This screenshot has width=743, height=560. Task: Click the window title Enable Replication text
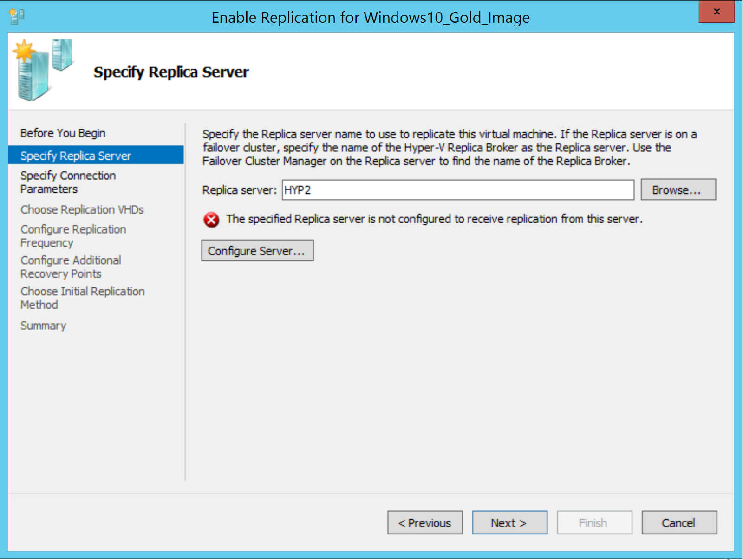[x=371, y=18]
